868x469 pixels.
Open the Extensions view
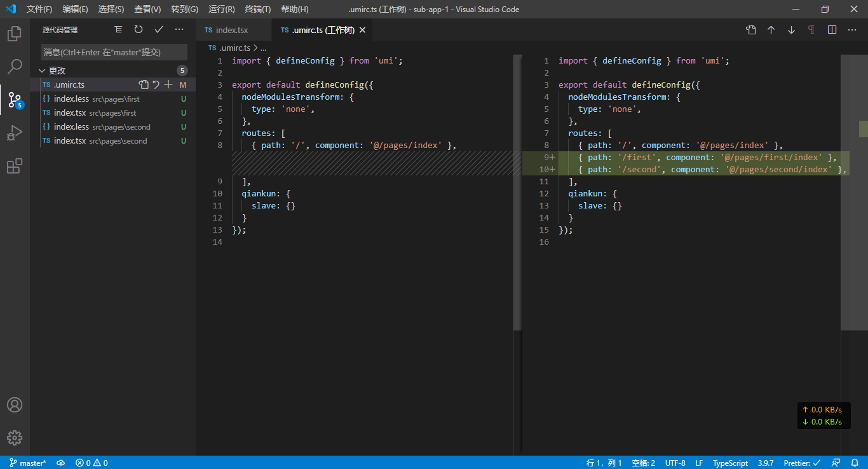tap(15, 166)
